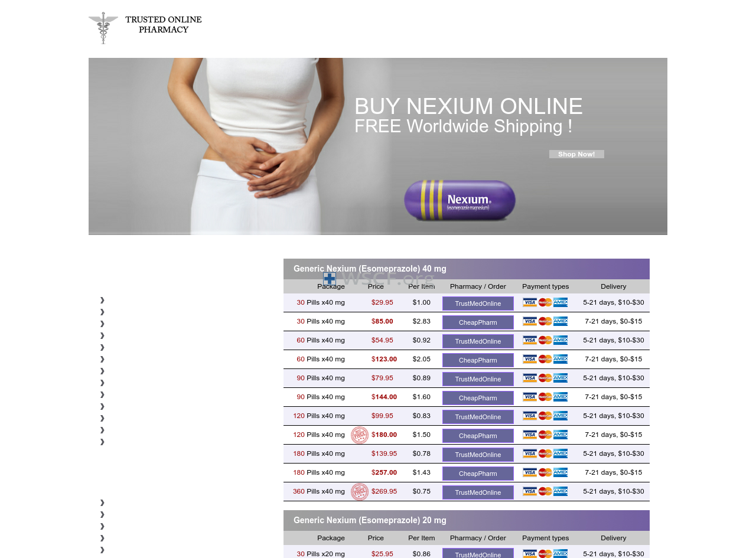This screenshot has width=756, height=558.
Task: Click delivery text in the $269.95 row
Action: pos(614,491)
